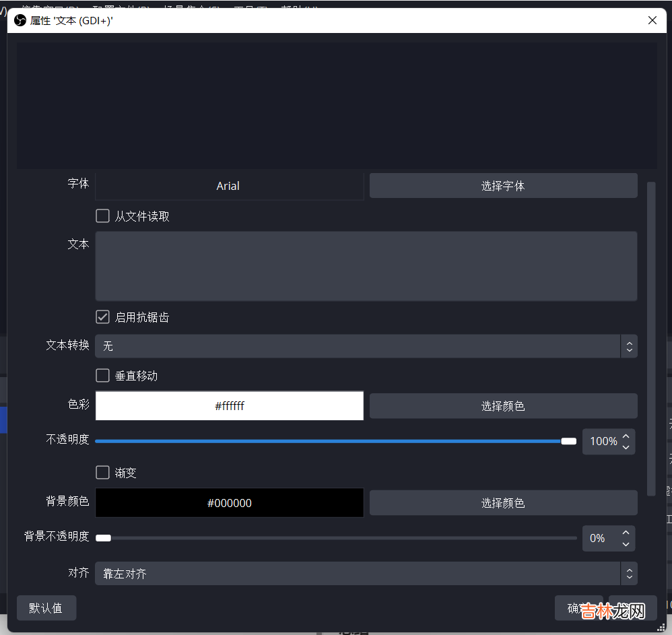Decrease background opacity with down arrow
Image resolution: width=672 pixels, height=635 pixels.
626,544
